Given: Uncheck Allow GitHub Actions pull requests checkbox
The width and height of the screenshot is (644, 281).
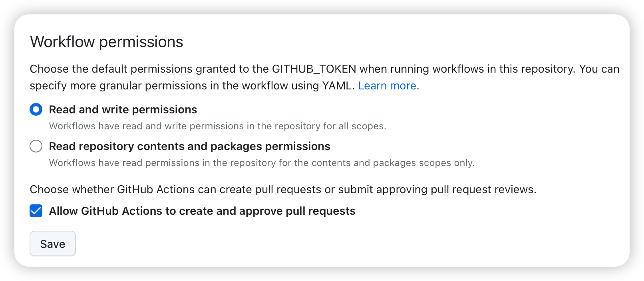Looking at the screenshot, I should 36,211.
